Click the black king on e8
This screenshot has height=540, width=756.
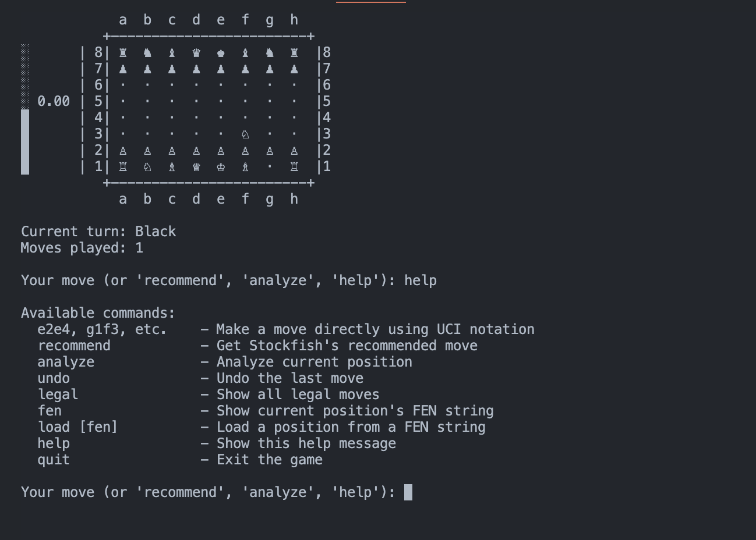[221, 53]
